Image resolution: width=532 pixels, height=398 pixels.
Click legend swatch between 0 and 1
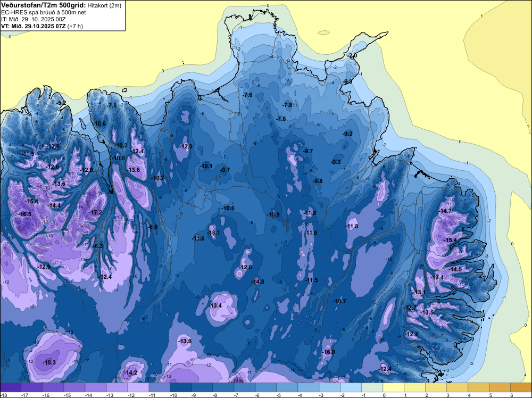click(x=394, y=387)
